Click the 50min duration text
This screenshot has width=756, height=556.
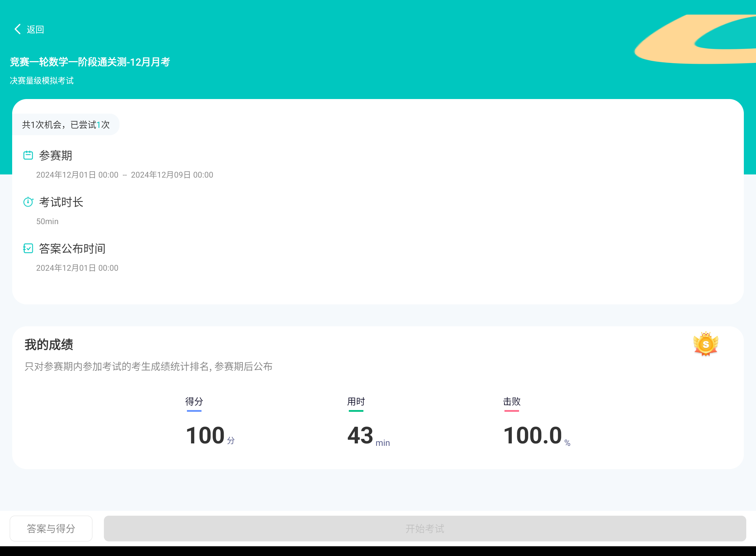[47, 221]
